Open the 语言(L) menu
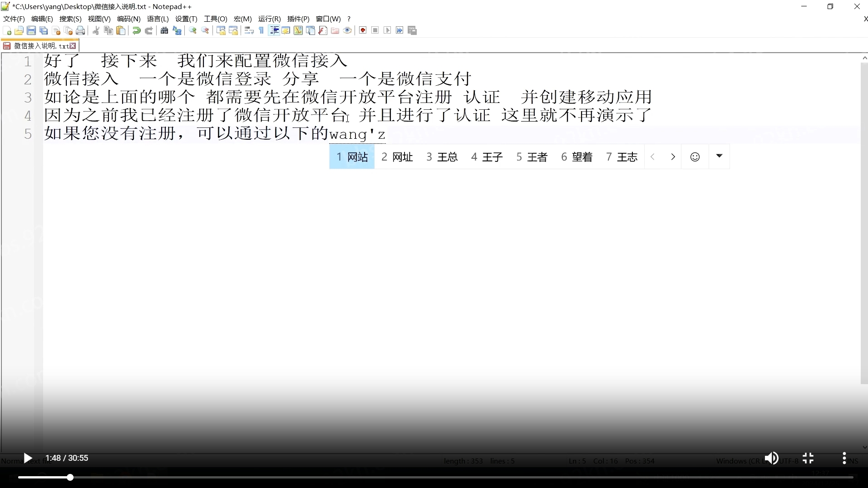Viewport: 868px width, 488px height. 158,19
